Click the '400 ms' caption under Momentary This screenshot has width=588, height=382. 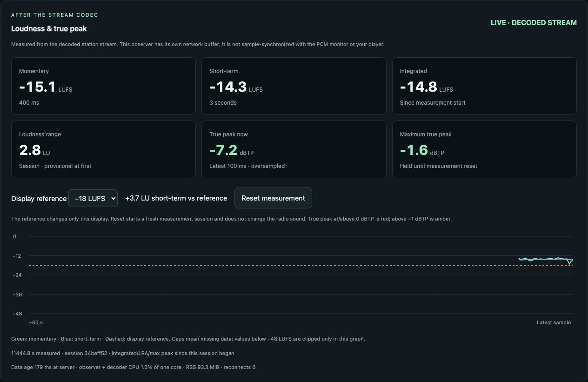tap(28, 102)
